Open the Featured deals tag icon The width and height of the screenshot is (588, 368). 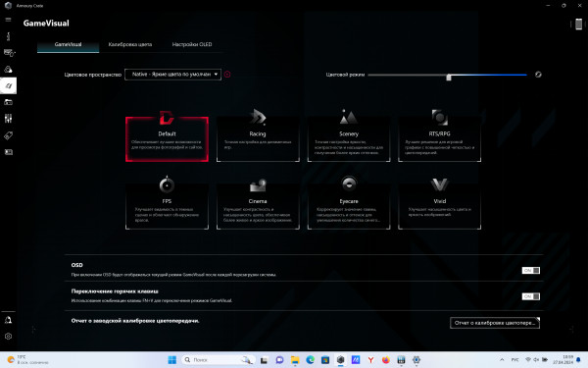point(8,135)
